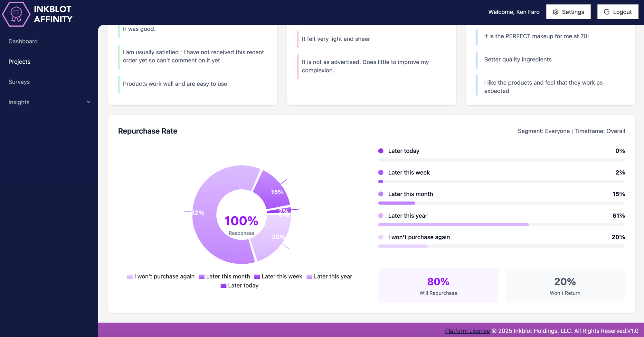Click the 80% Will Repurchase card
The image size is (644, 337).
click(438, 286)
